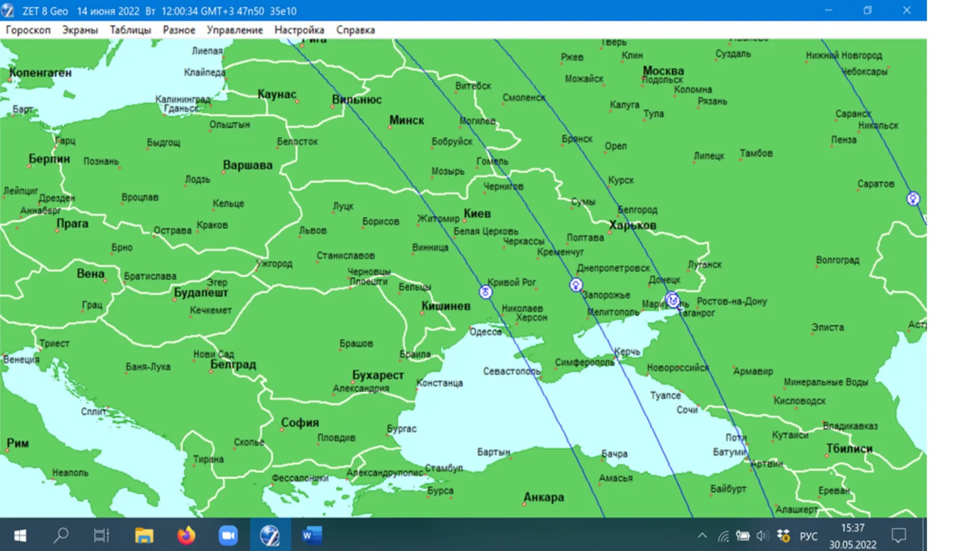Click the volume speaker tray icon

click(x=763, y=536)
